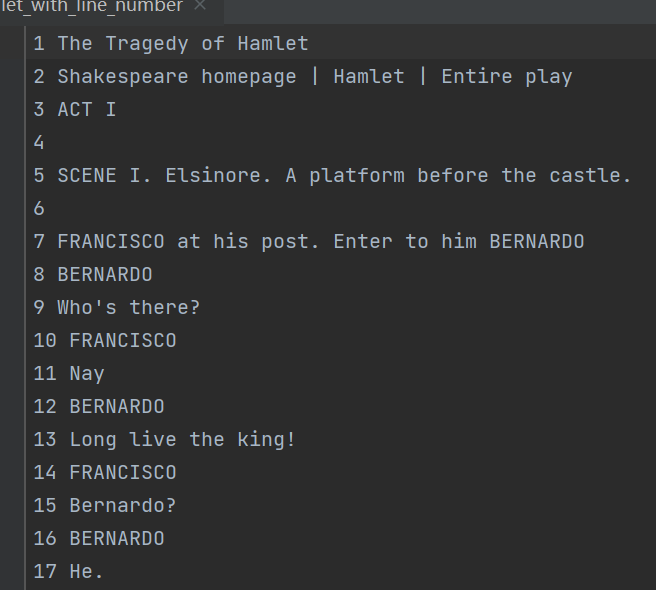Screen dimensions: 656x590
Task: Click 'BERNARDO' on line 8
Action: pyautogui.click(x=104, y=275)
